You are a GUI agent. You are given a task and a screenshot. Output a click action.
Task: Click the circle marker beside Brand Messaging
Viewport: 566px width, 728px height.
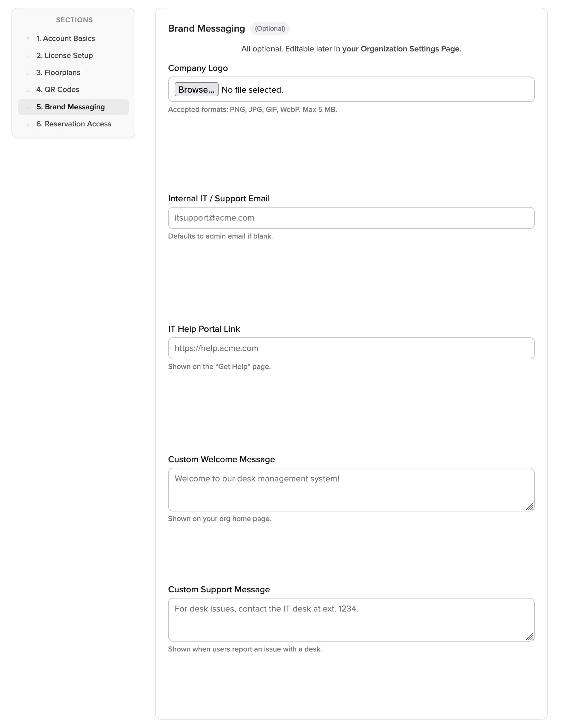click(x=28, y=107)
